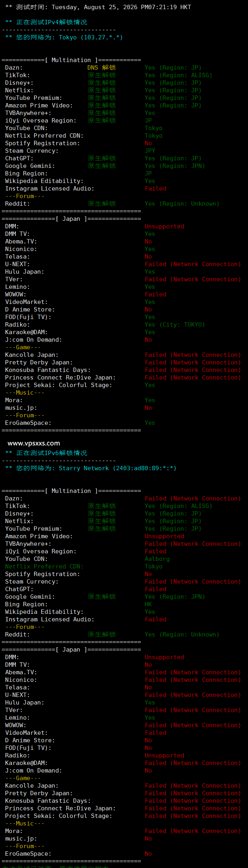Click 'Failed (Network Connection)' beside Steam Currency
Screen dimensions: 248x868
(193, 582)
